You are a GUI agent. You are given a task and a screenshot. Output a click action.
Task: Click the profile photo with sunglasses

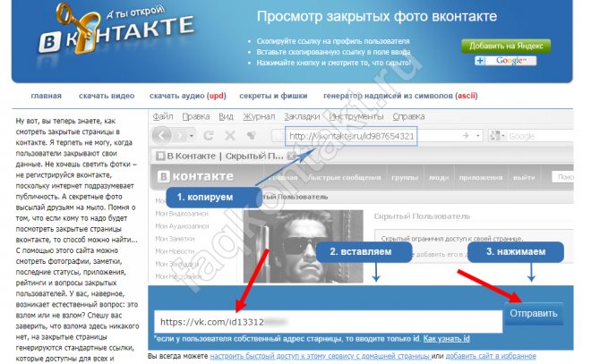click(x=303, y=246)
